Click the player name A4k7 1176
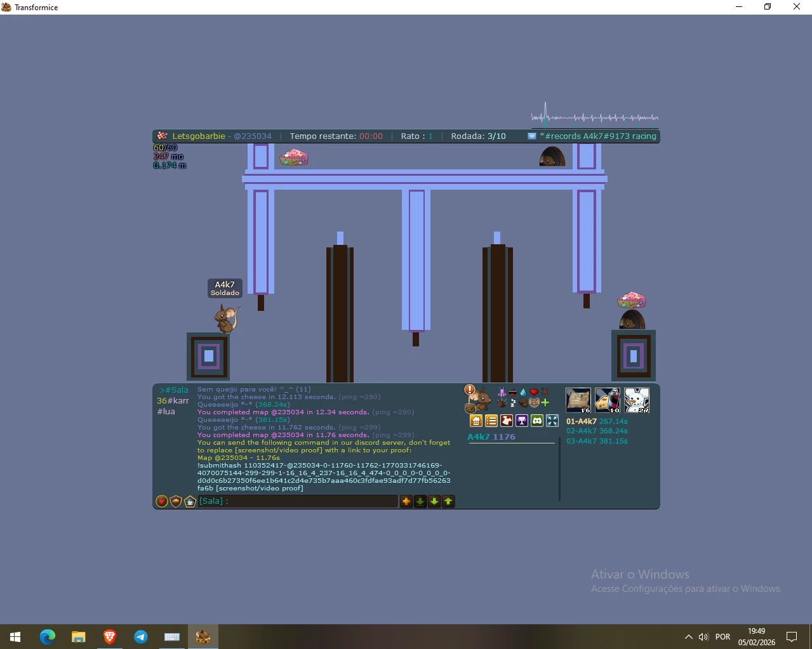812x649 pixels. pyautogui.click(x=491, y=437)
